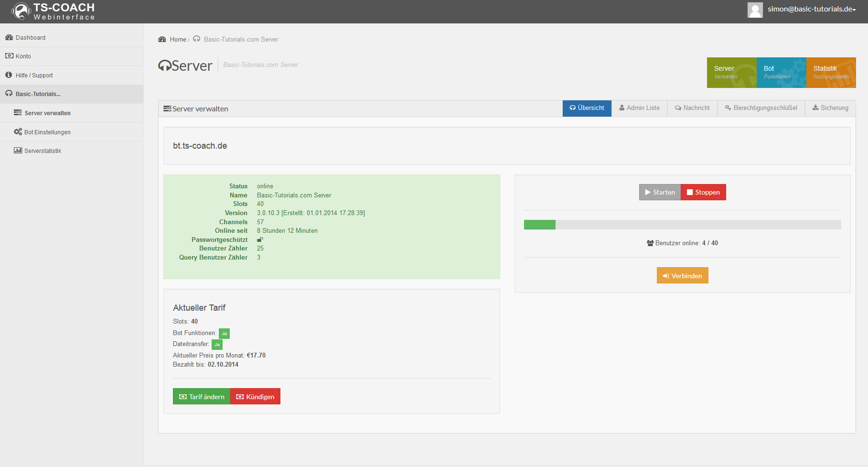The width and height of the screenshot is (868, 467).
Task: Click the users online progress bar
Action: (x=682, y=225)
